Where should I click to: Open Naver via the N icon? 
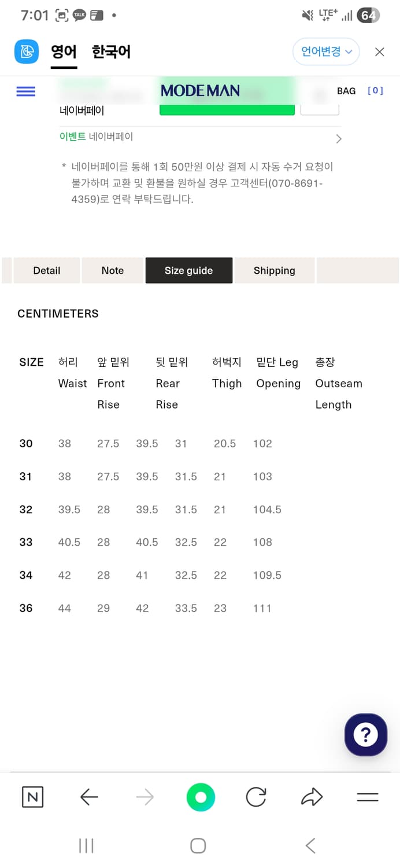tap(33, 797)
